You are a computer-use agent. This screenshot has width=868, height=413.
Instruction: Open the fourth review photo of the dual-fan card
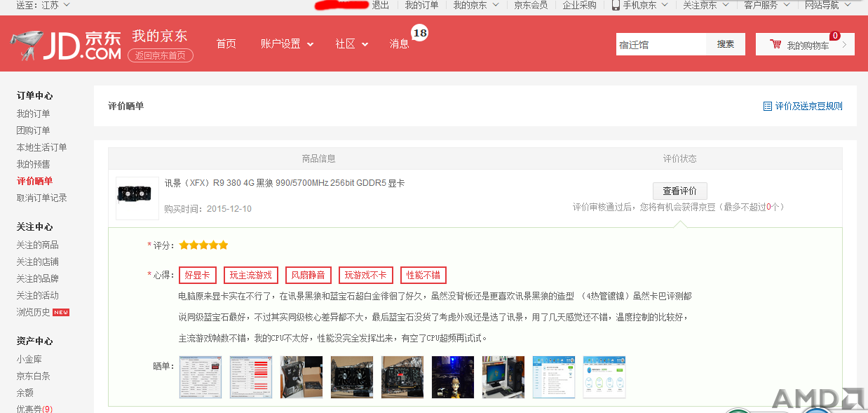(352, 377)
